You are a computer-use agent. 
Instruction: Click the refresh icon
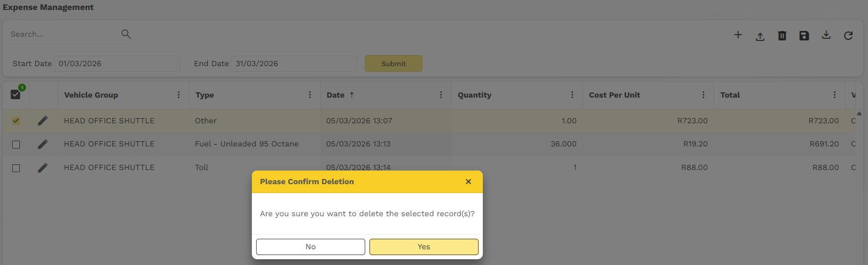click(x=848, y=36)
